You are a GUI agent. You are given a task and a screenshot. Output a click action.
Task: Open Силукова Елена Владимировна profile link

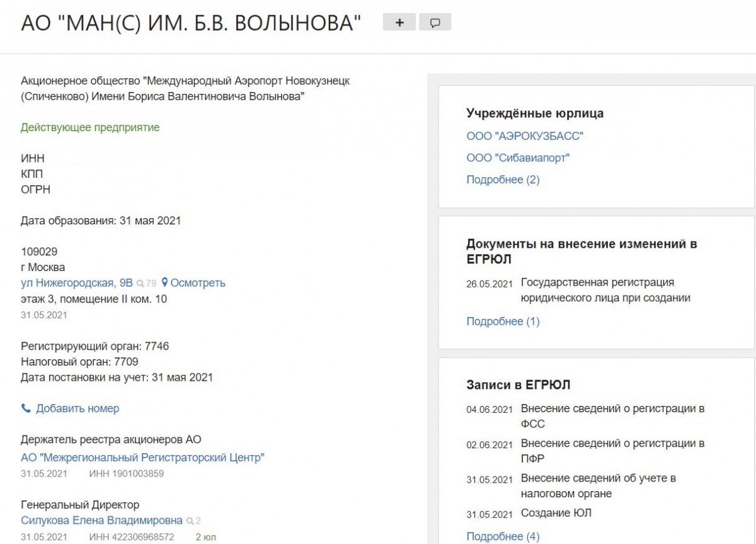(x=101, y=521)
